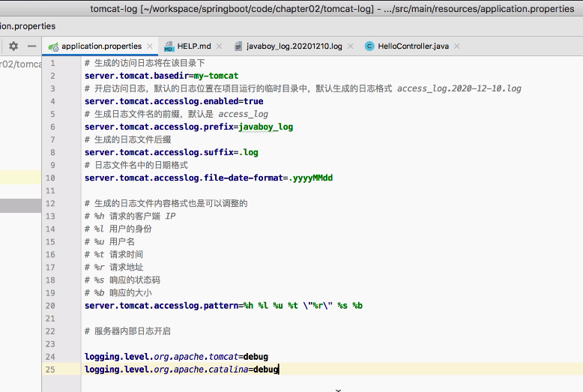Click the .yyyyMMdd value
This screenshot has width=583, height=392.
click(311, 178)
